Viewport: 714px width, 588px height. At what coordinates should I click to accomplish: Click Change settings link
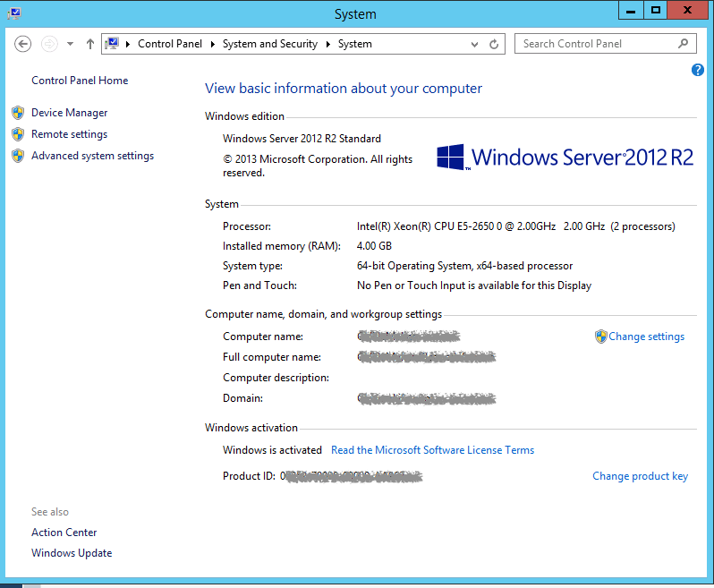(646, 337)
